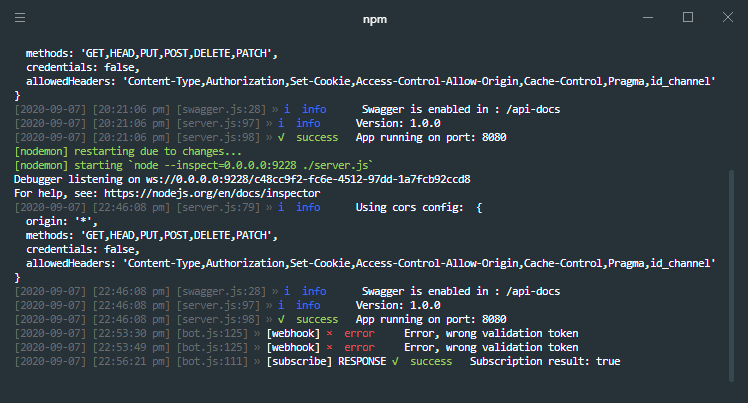Click the npm window title

coord(374,19)
